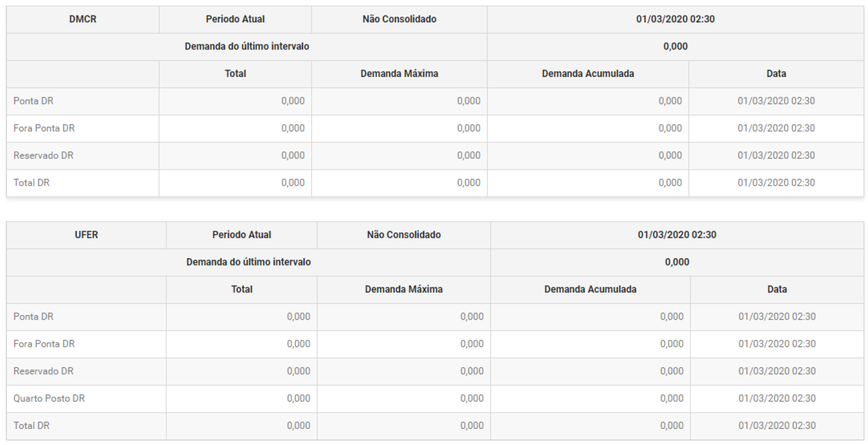Click the Quarto Posto DR Demanda Máxima value
868x445 pixels.
[x=472, y=398]
